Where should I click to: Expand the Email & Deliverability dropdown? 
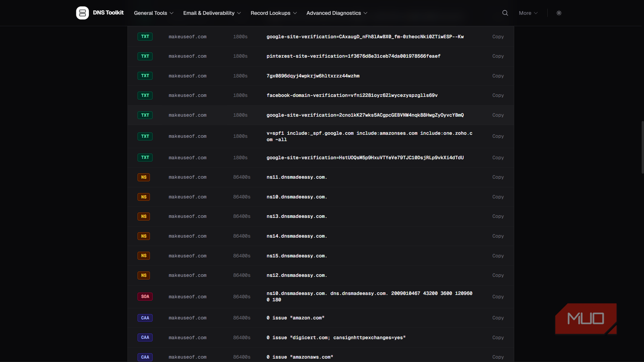[x=212, y=13]
